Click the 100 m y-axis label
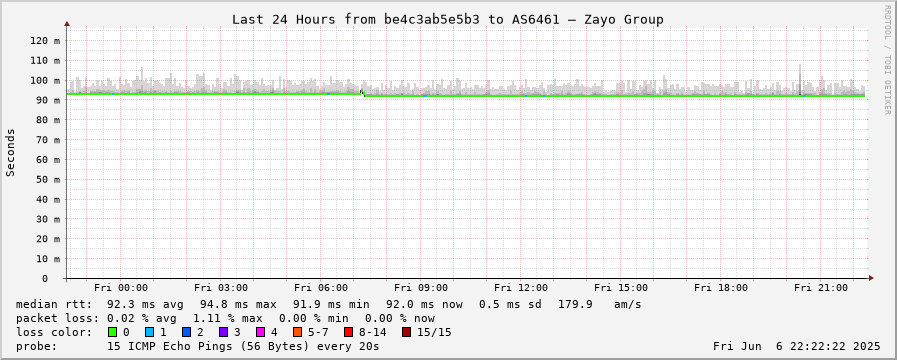This screenshot has width=897, height=360. tap(49, 80)
